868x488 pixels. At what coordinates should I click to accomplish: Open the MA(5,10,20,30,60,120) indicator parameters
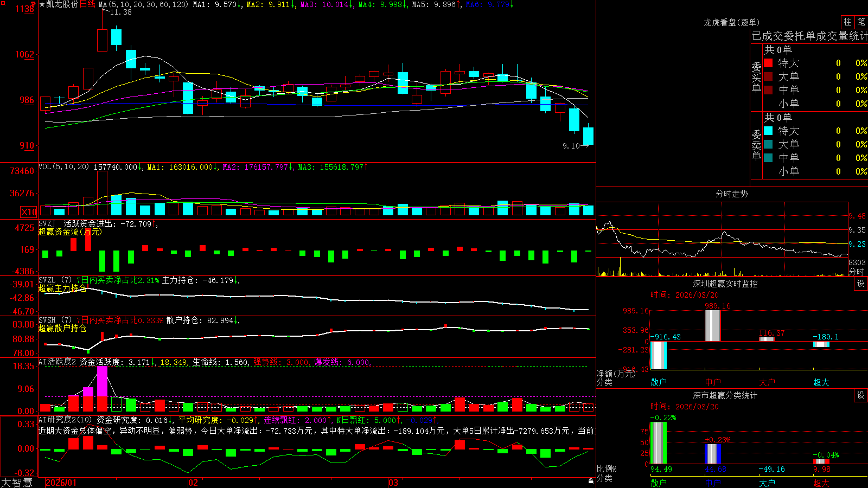point(144,4)
